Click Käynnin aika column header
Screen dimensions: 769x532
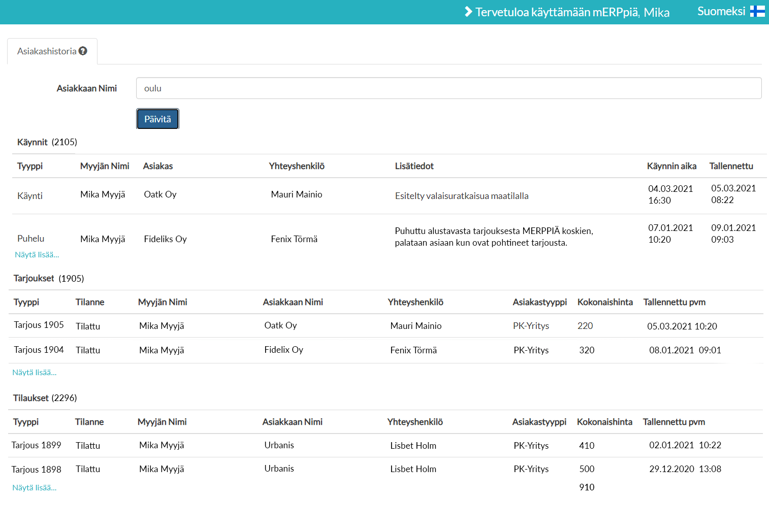coord(671,166)
